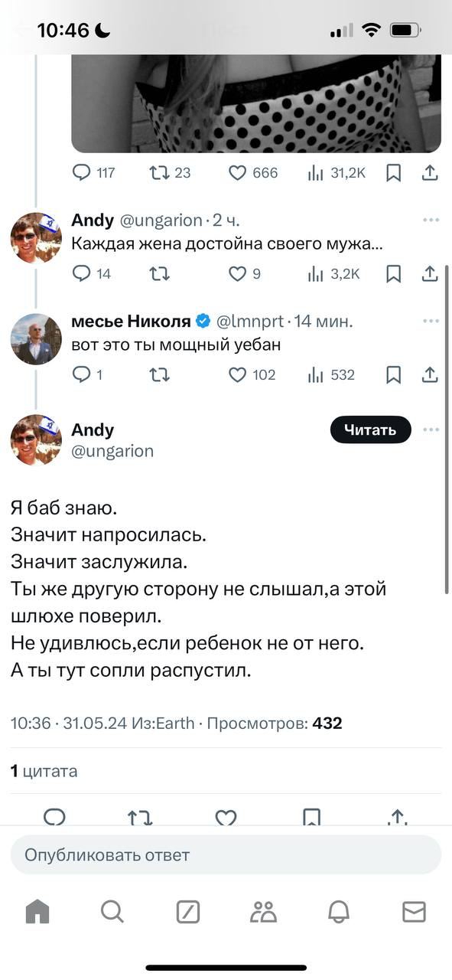Follow Andy with the Читать button
This screenshot has height=980, width=452.
coord(370,430)
